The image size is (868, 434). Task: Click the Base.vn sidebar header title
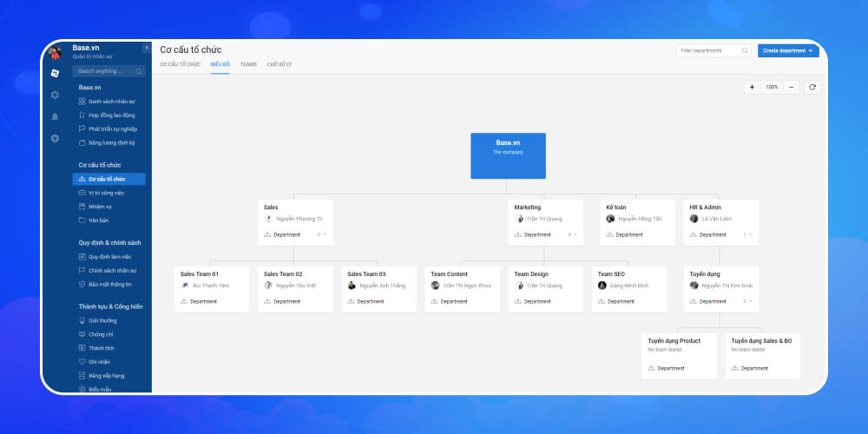coord(86,48)
